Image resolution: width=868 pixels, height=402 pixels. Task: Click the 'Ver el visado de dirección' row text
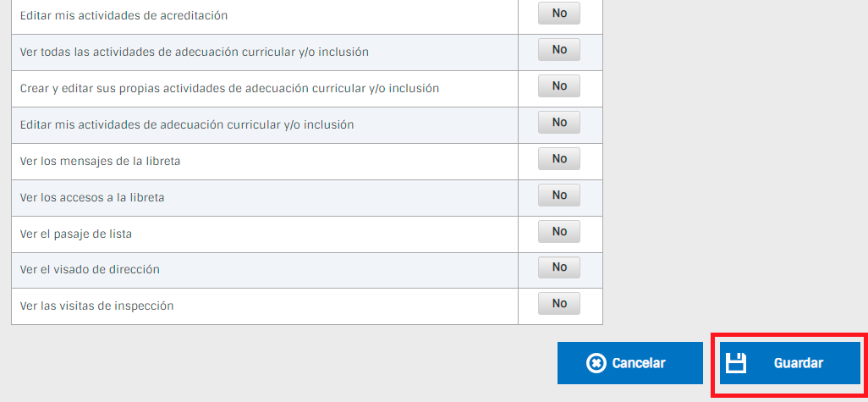click(90, 270)
